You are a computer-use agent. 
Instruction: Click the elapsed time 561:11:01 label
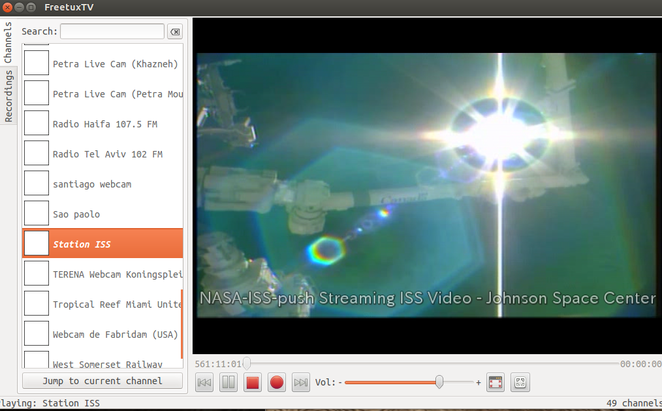218,364
